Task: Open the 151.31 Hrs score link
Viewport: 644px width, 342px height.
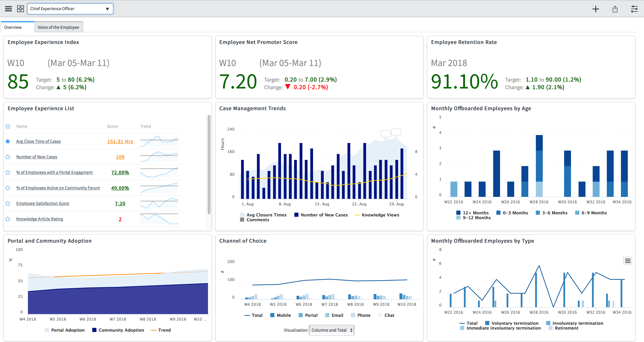Action: pos(120,141)
